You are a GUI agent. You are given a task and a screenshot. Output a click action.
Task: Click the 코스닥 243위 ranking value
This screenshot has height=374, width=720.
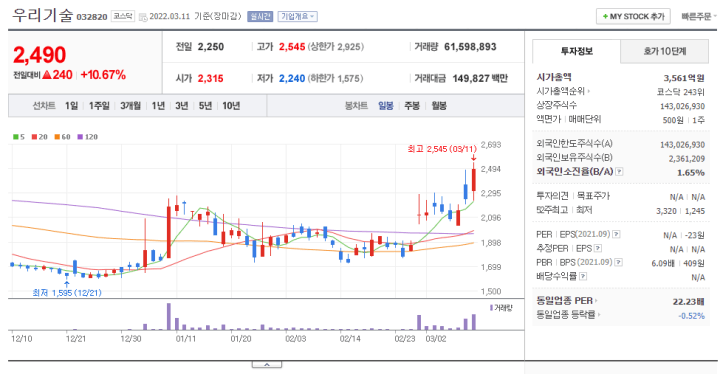coord(681,92)
